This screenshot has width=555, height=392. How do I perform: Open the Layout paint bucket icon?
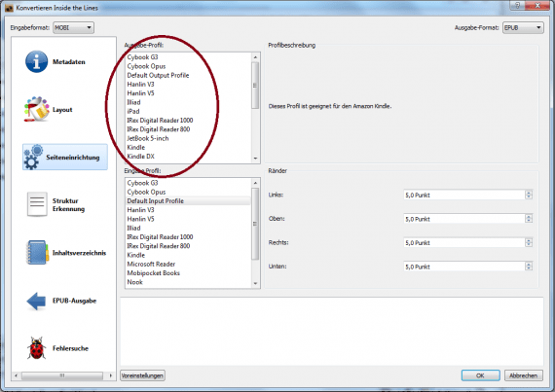coord(36,109)
